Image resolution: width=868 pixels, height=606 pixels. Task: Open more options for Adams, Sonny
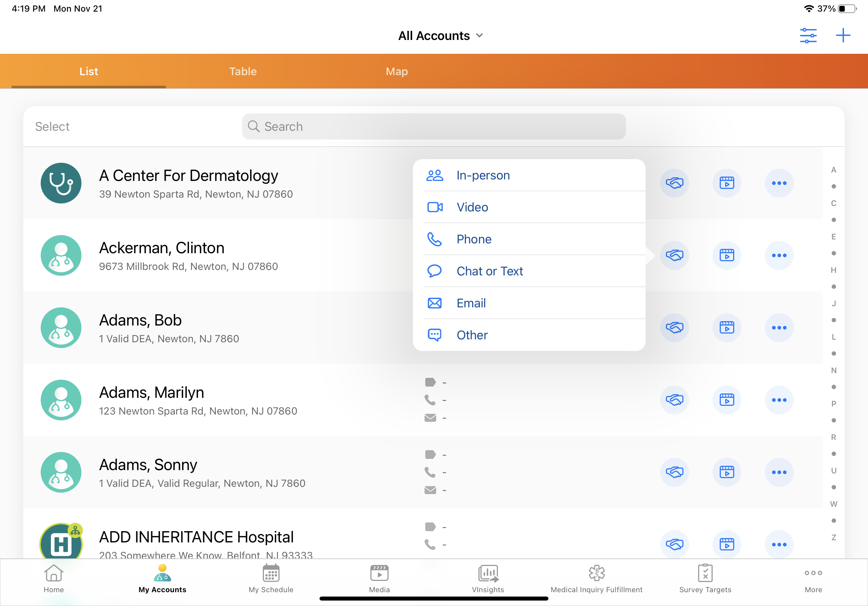(779, 472)
